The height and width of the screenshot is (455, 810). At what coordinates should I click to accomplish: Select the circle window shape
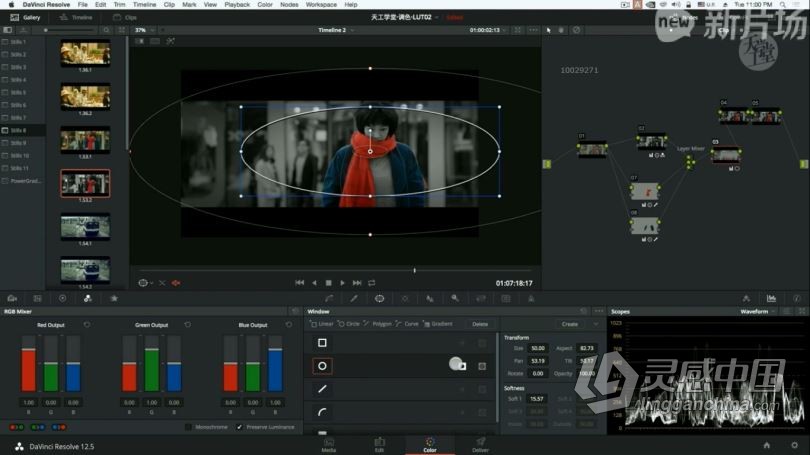click(322, 366)
